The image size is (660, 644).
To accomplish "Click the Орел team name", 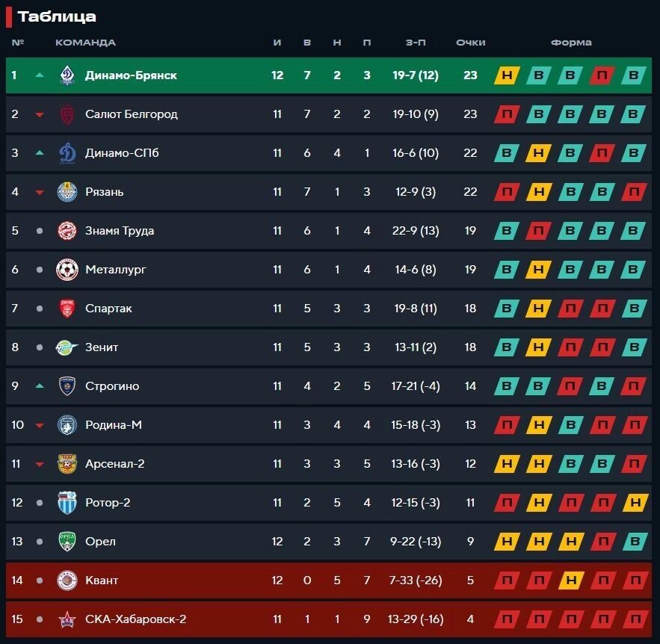I will coord(100,542).
